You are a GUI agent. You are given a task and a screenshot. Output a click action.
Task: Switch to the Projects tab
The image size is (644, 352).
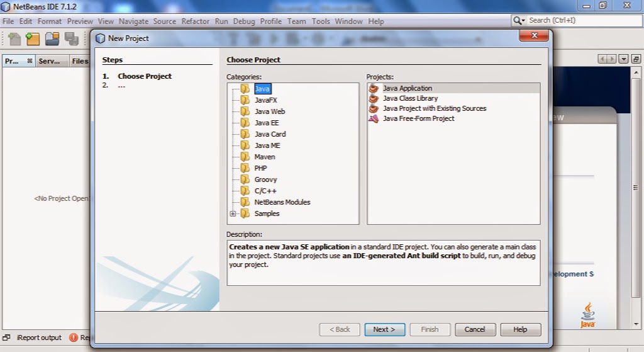point(11,61)
